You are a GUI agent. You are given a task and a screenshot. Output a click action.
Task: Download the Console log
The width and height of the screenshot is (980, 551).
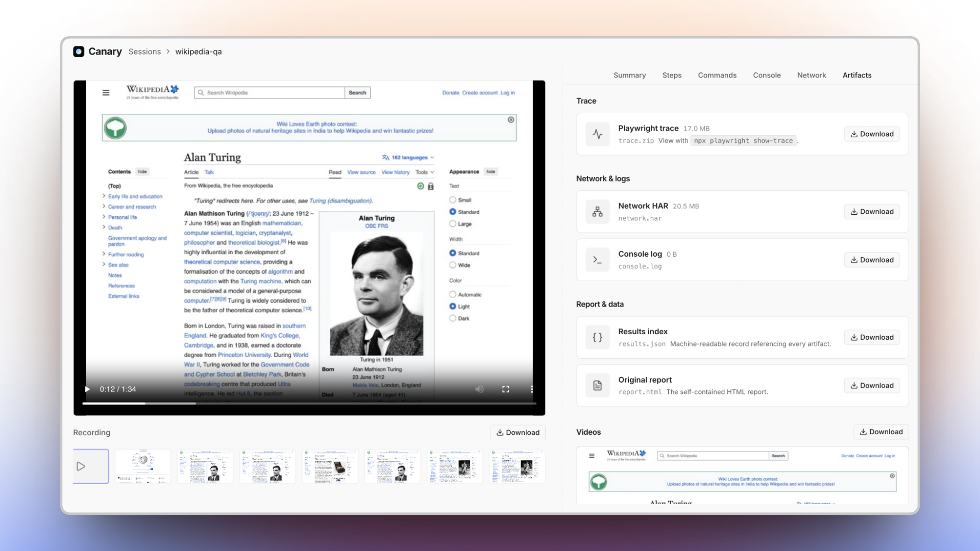pos(872,260)
